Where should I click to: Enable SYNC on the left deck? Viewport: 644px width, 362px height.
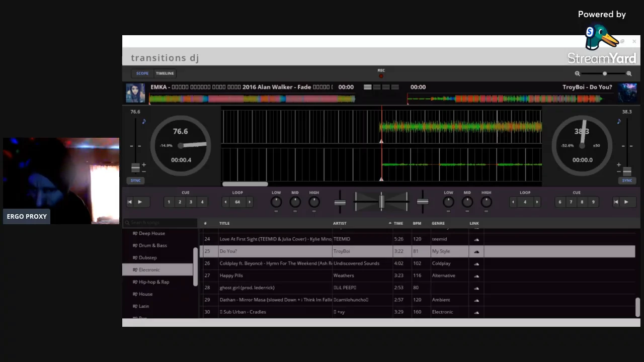click(x=135, y=180)
